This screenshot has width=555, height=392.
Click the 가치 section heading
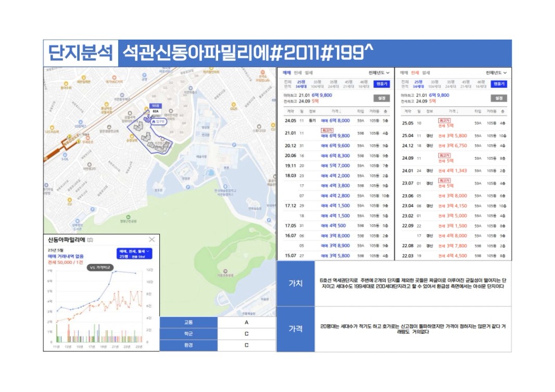[x=296, y=283]
